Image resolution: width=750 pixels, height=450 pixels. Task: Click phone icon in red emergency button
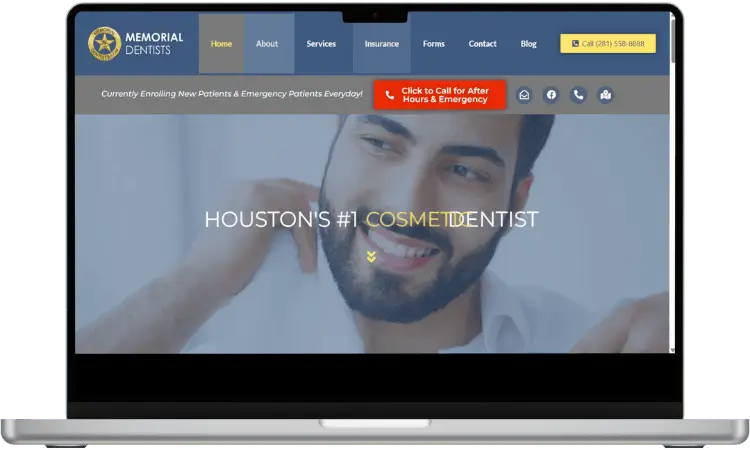pyautogui.click(x=389, y=95)
